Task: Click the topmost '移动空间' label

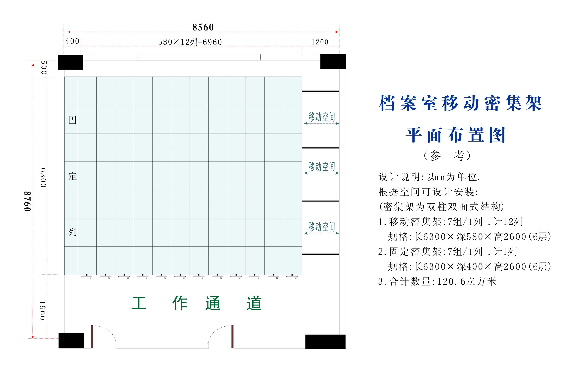Action: click(x=321, y=117)
